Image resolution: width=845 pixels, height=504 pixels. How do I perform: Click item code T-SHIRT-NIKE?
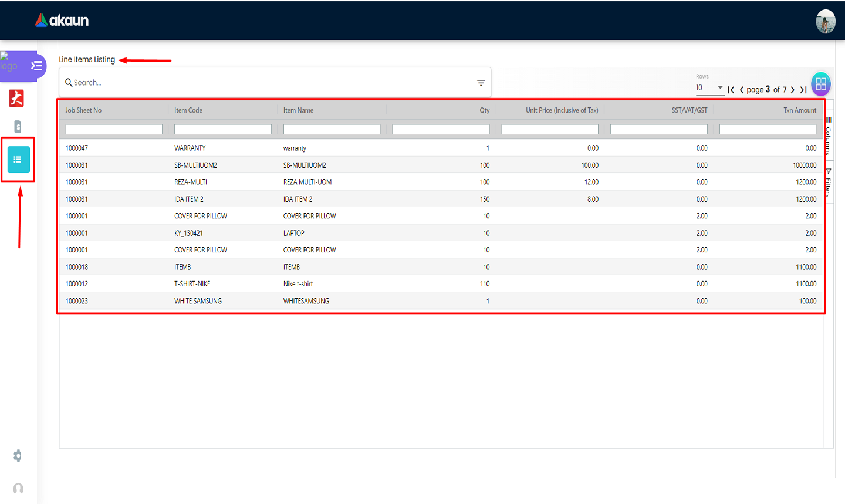(x=192, y=284)
